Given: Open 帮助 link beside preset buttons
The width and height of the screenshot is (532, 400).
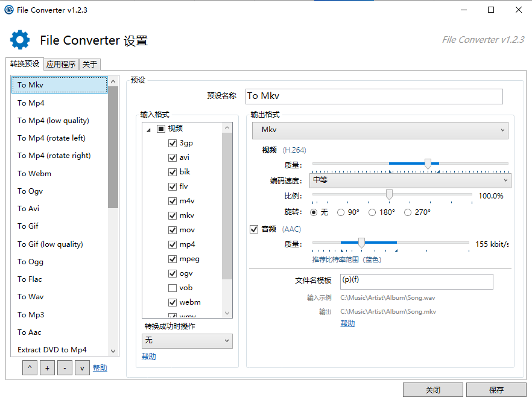Looking at the screenshot, I should tap(100, 368).
